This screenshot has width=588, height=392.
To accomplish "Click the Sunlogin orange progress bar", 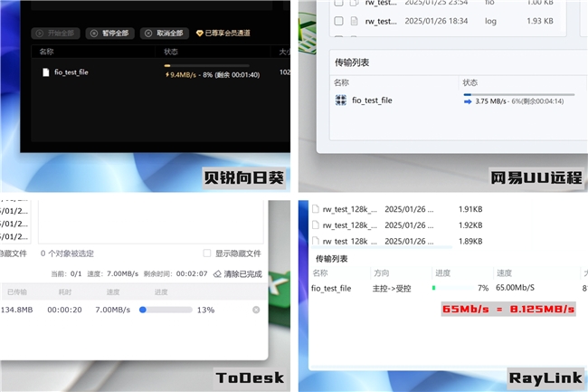I will (206, 66).
